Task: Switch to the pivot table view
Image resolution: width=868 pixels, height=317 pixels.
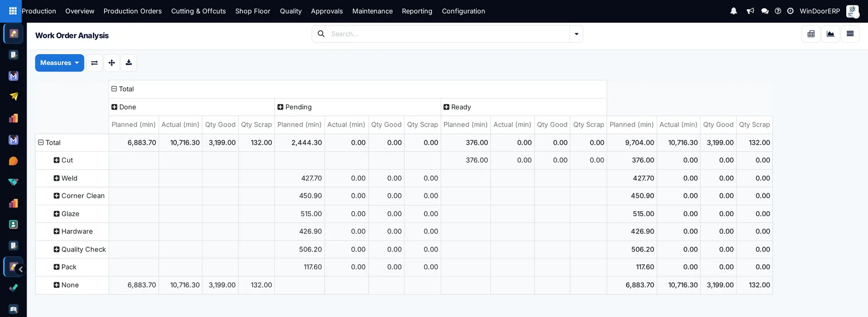Action: point(811,34)
